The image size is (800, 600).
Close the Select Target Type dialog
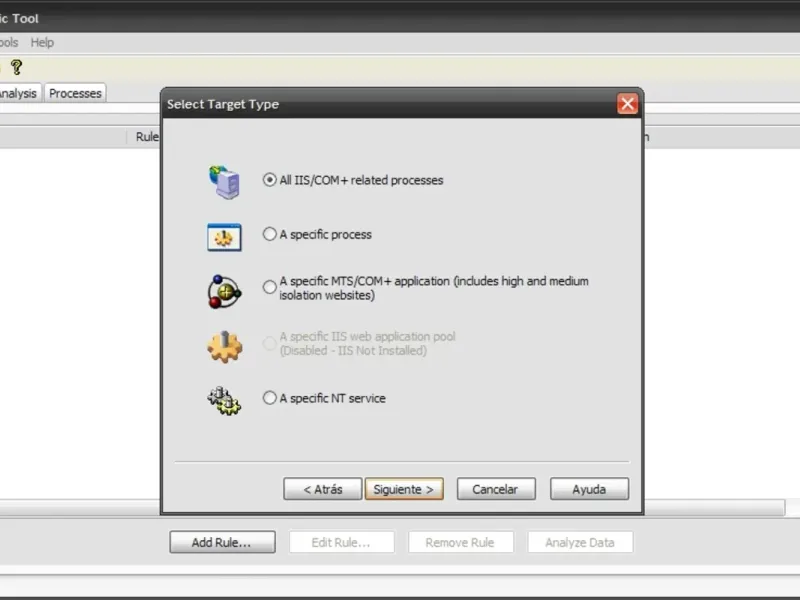pos(628,104)
